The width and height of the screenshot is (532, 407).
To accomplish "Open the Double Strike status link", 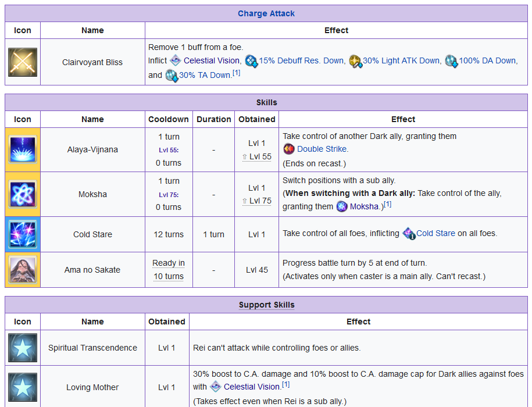I will [x=323, y=149].
